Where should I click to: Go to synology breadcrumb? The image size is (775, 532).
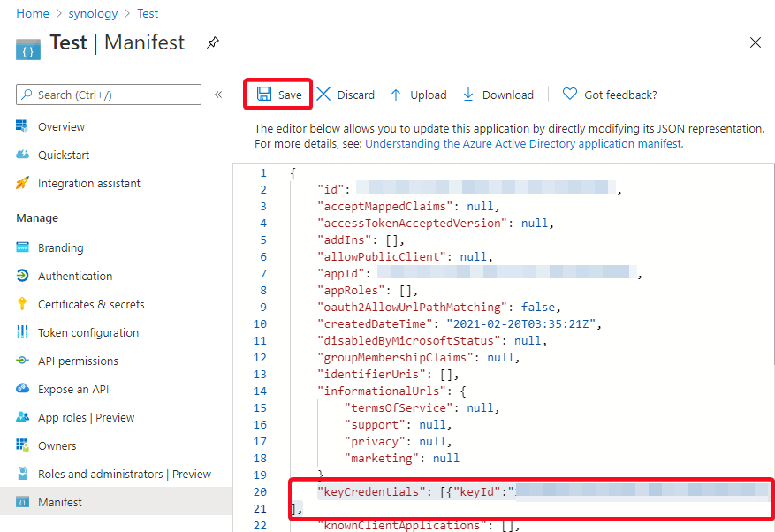93,13
